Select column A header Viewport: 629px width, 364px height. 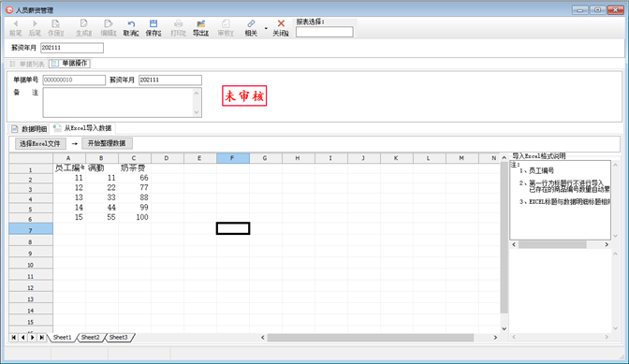point(68,158)
